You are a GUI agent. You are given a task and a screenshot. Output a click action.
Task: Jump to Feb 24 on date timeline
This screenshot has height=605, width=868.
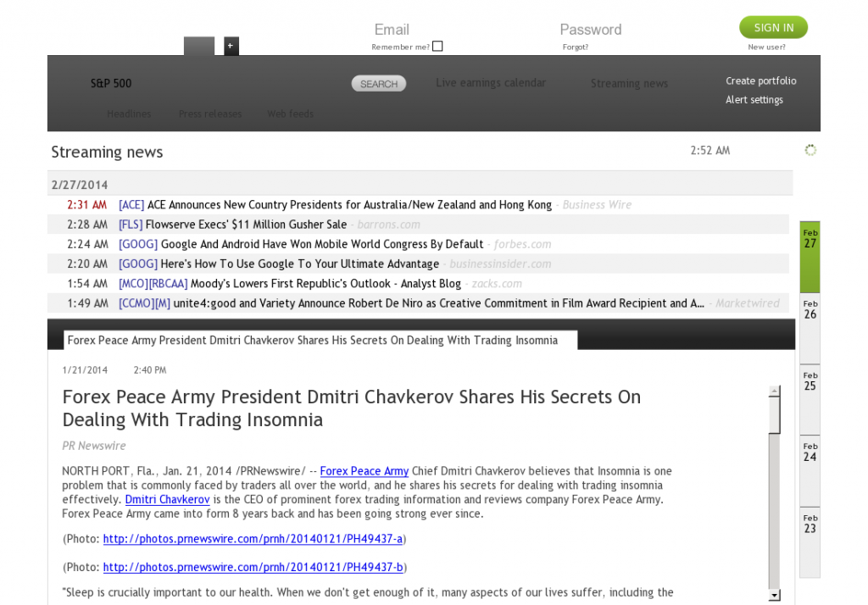(810, 471)
